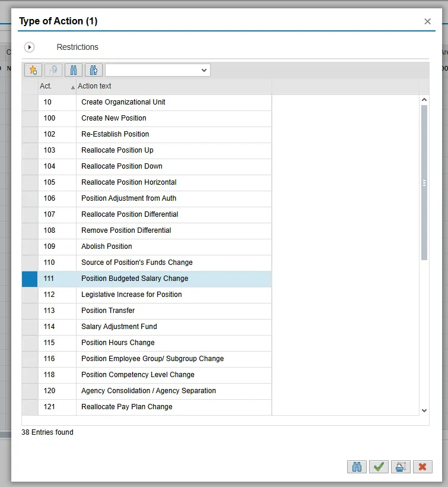This screenshot has height=487, width=448.
Task: Select row Reallocate Position Differential
Action: point(147,214)
